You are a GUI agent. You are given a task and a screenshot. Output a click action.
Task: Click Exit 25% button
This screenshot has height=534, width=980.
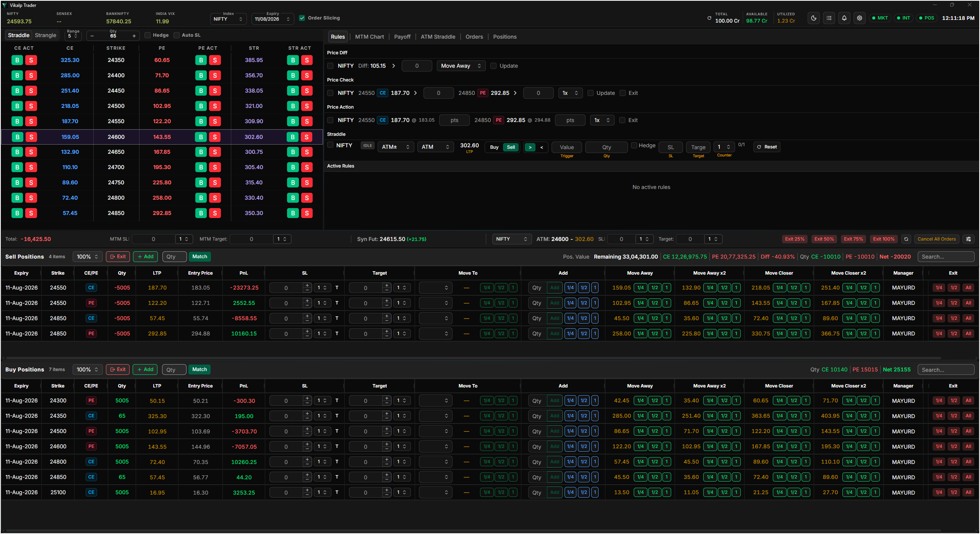coord(795,239)
